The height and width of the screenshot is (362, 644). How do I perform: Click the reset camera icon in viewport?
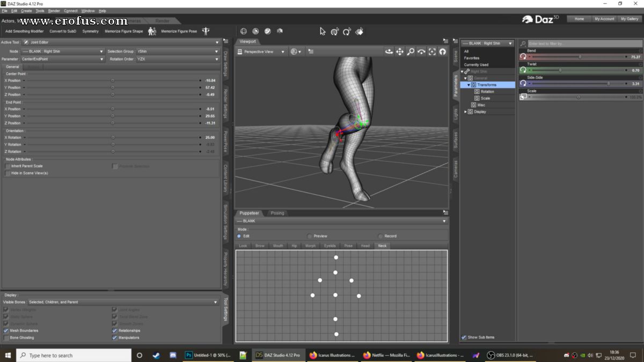pos(443,51)
